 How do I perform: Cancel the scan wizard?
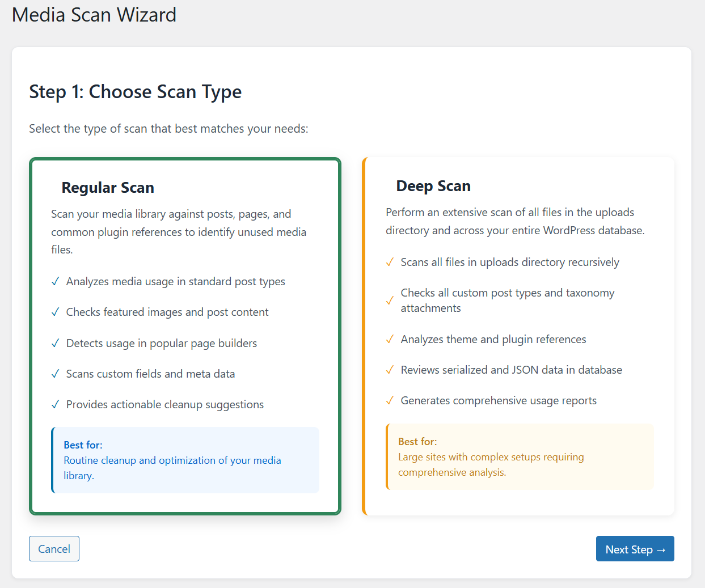54,548
